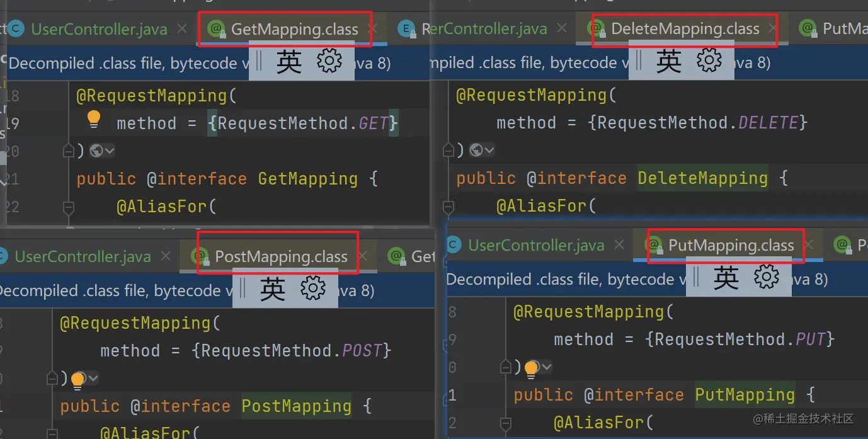Toggle the 英 language indicator above PostMapping editor
The image size is (868, 439).
(273, 288)
